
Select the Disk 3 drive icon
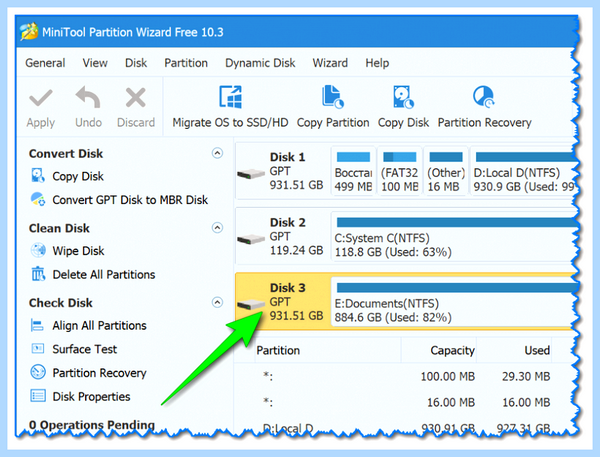tap(251, 305)
